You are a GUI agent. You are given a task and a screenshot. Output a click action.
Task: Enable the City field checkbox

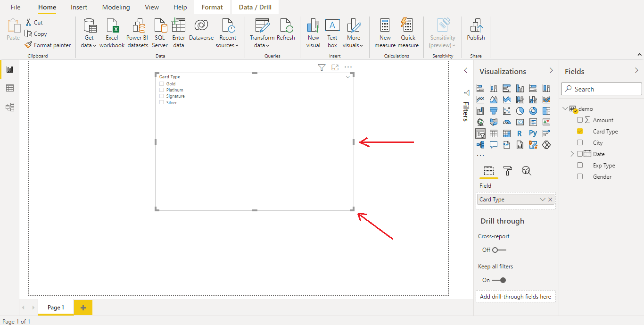coord(580,143)
